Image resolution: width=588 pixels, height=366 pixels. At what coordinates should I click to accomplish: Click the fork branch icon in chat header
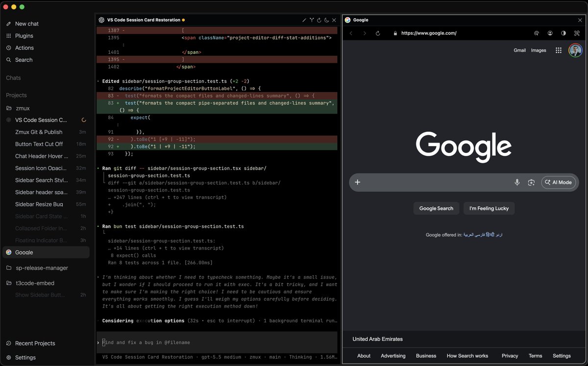312,20
